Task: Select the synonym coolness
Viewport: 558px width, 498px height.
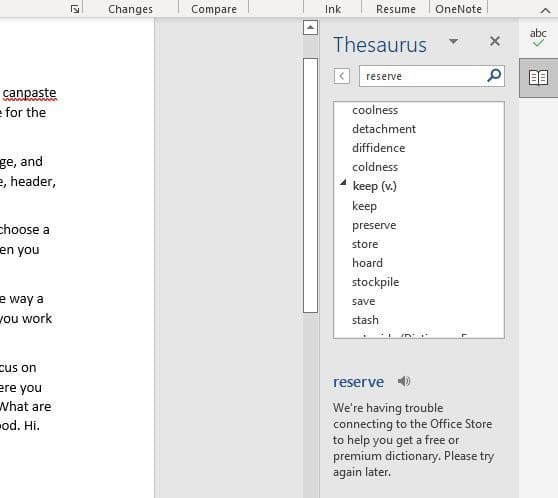Action: (375, 110)
